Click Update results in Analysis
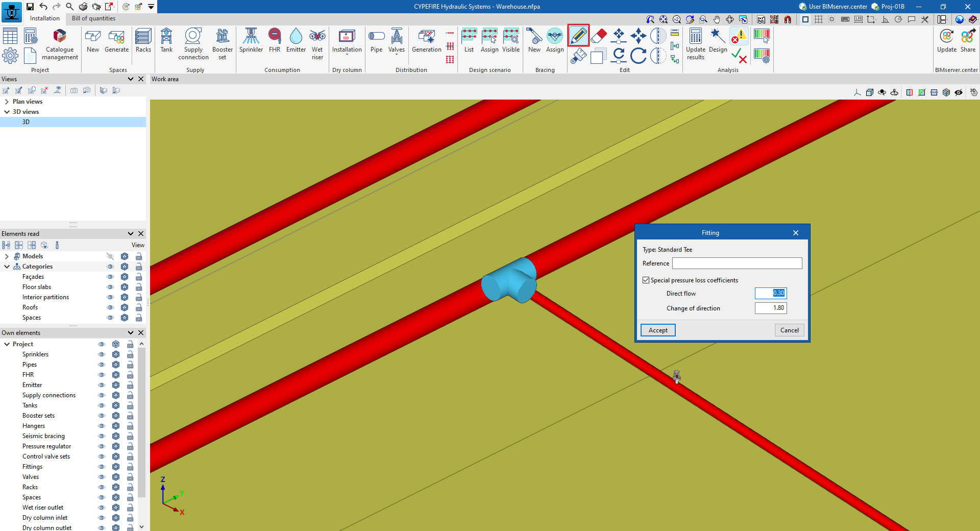The width and height of the screenshot is (980, 531). point(696,44)
